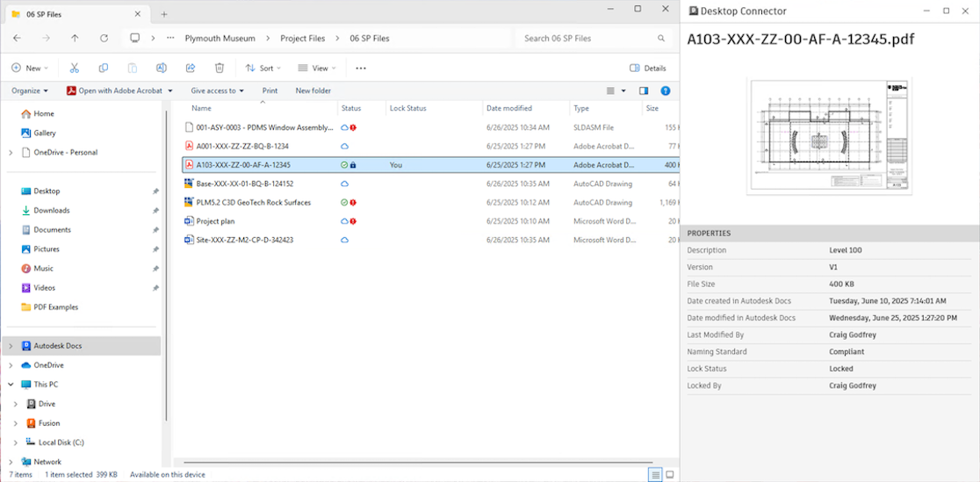
Task: Open the Organize dropdown menu
Action: 30,90
